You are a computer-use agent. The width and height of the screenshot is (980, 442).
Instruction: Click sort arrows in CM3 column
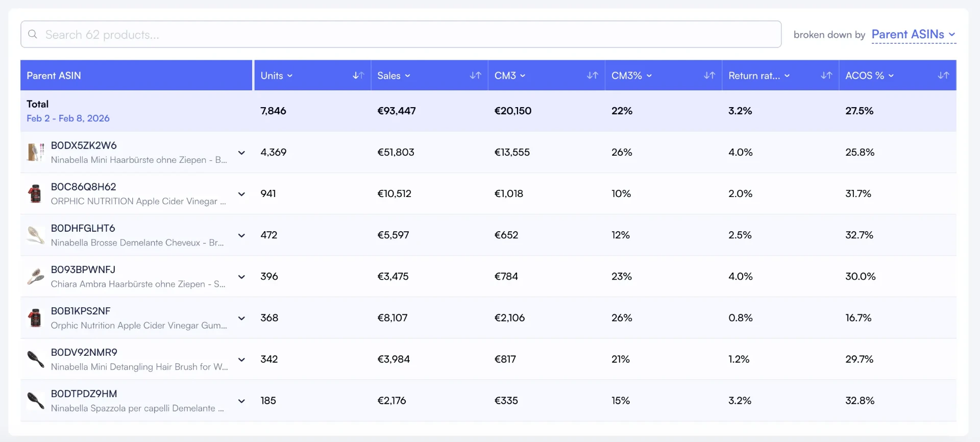point(592,76)
